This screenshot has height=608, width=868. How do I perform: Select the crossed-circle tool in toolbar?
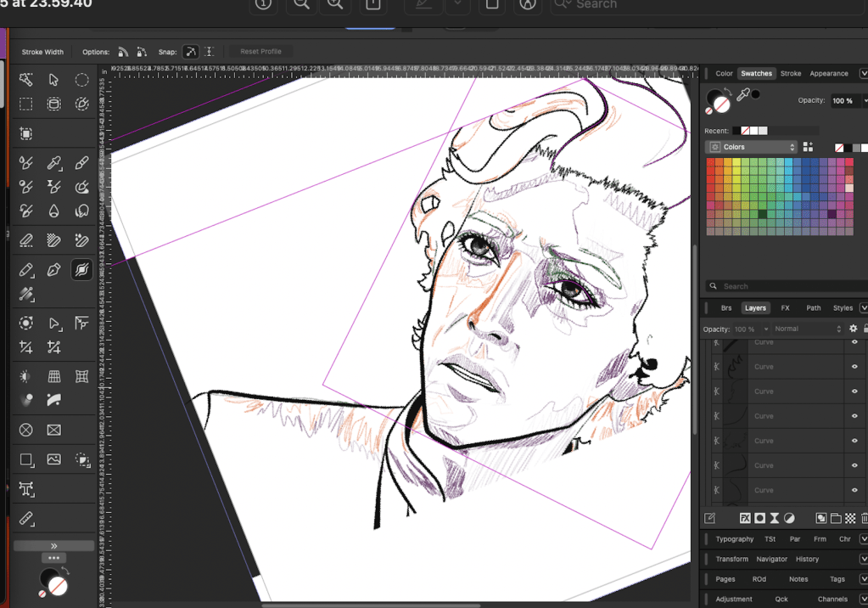coord(26,430)
